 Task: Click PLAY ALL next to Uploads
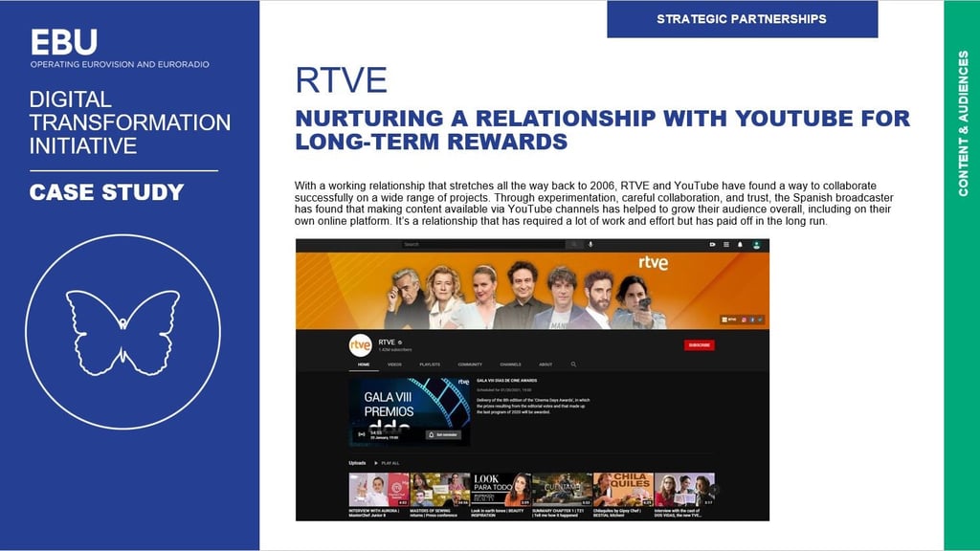click(x=387, y=463)
